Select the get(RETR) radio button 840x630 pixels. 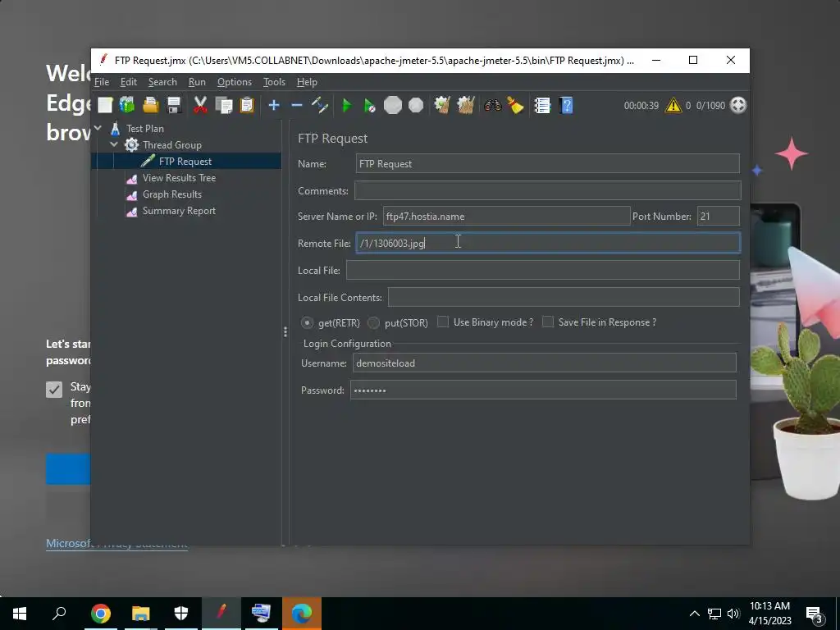click(x=307, y=322)
